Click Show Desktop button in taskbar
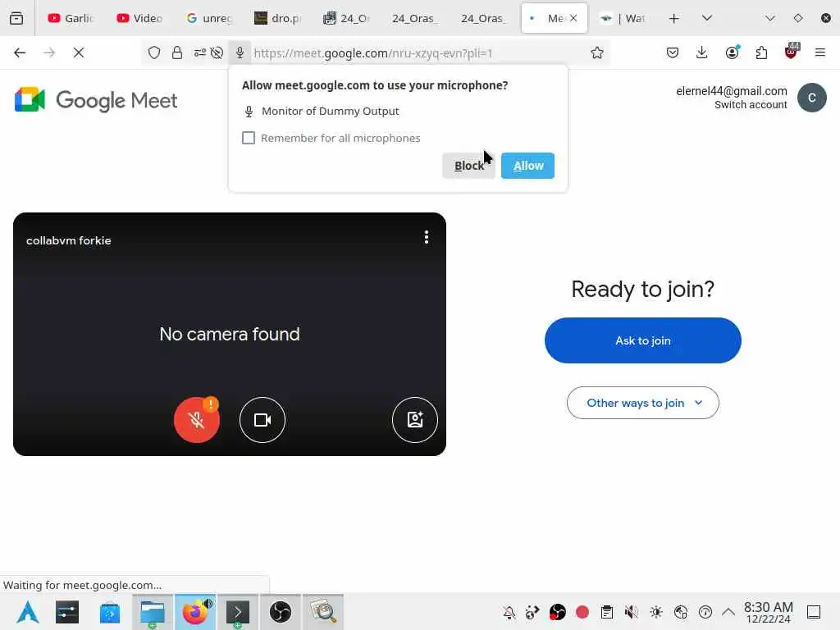Screen dimensions: 840x630 tap(814, 612)
